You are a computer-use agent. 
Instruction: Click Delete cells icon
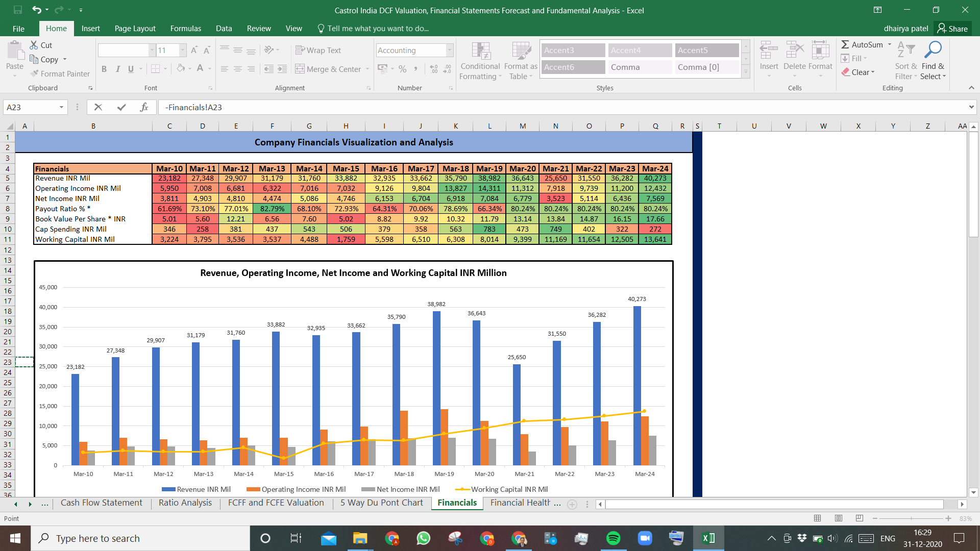[x=795, y=51]
